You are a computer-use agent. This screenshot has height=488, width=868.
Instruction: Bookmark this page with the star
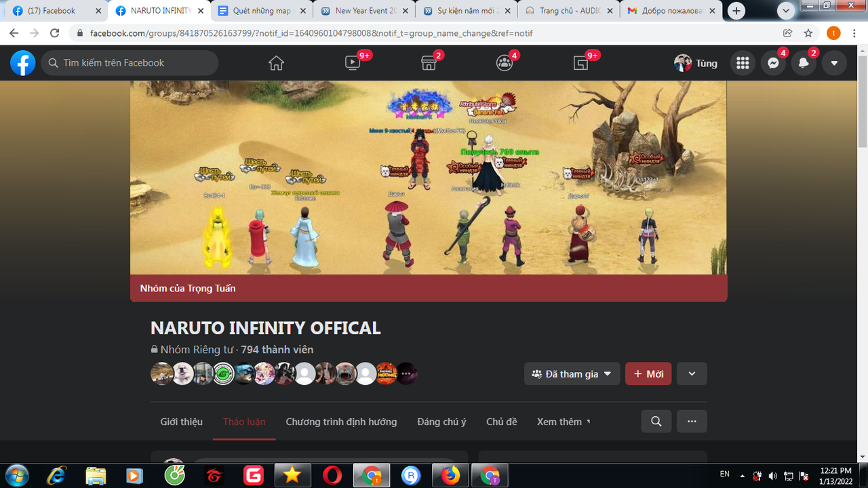click(x=808, y=33)
